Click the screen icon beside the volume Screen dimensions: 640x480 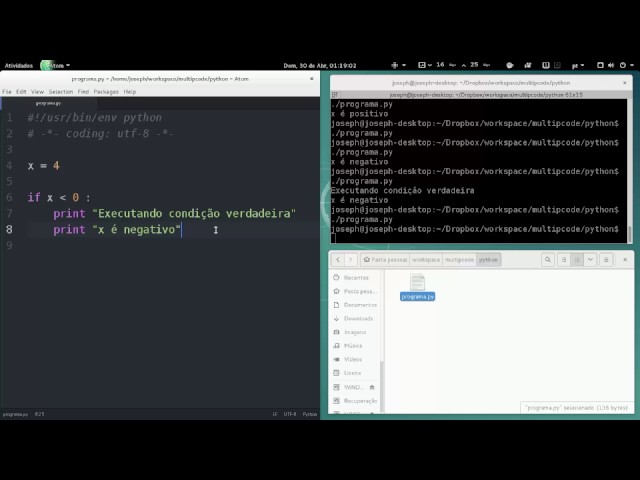click(x=600, y=65)
